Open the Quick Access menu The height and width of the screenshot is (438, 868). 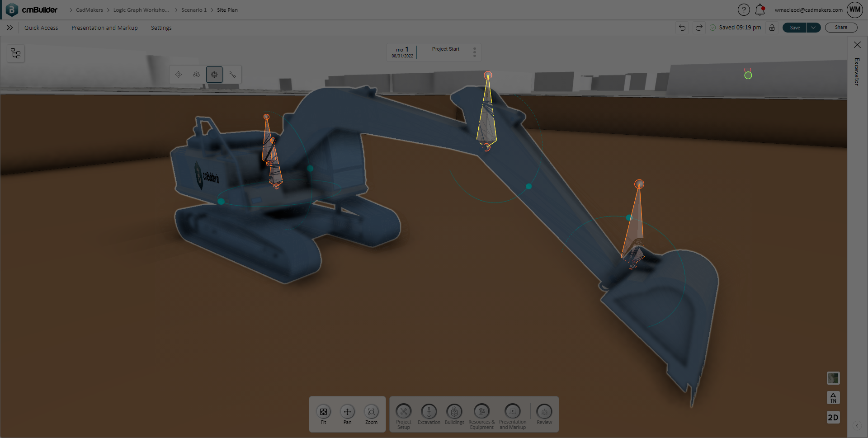point(41,28)
